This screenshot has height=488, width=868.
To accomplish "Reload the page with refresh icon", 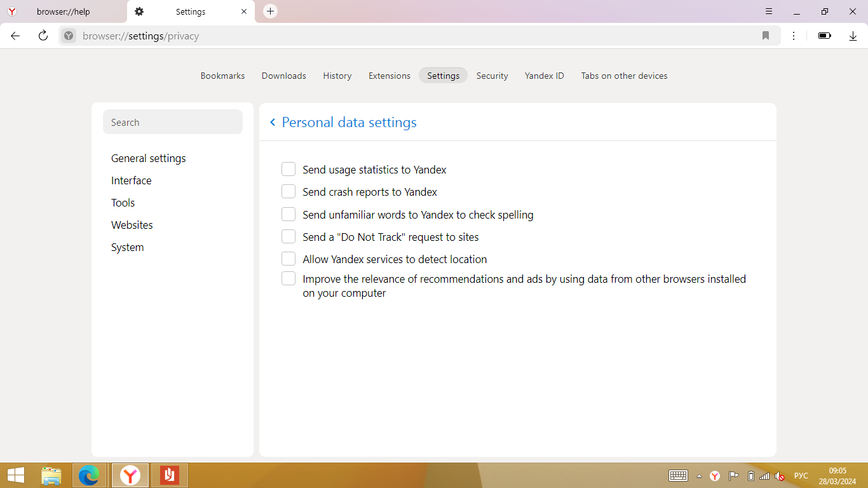I will click(x=43, y=36).
